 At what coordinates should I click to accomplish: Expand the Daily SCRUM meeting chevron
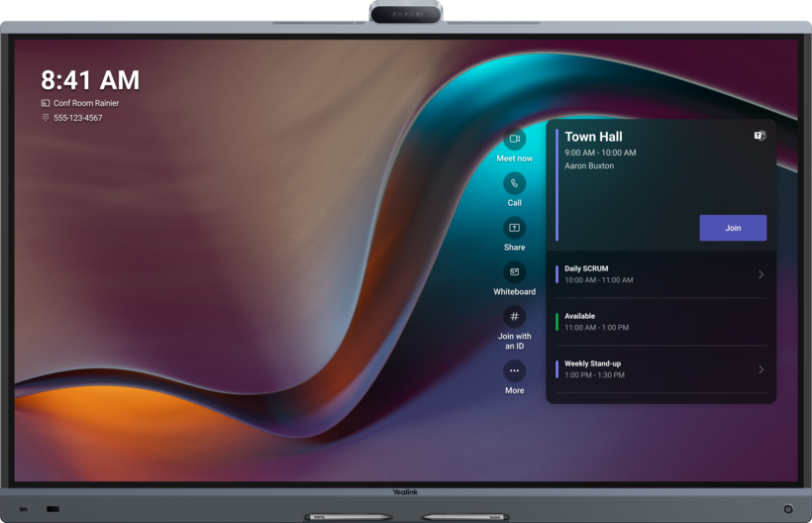pos(761,274)
